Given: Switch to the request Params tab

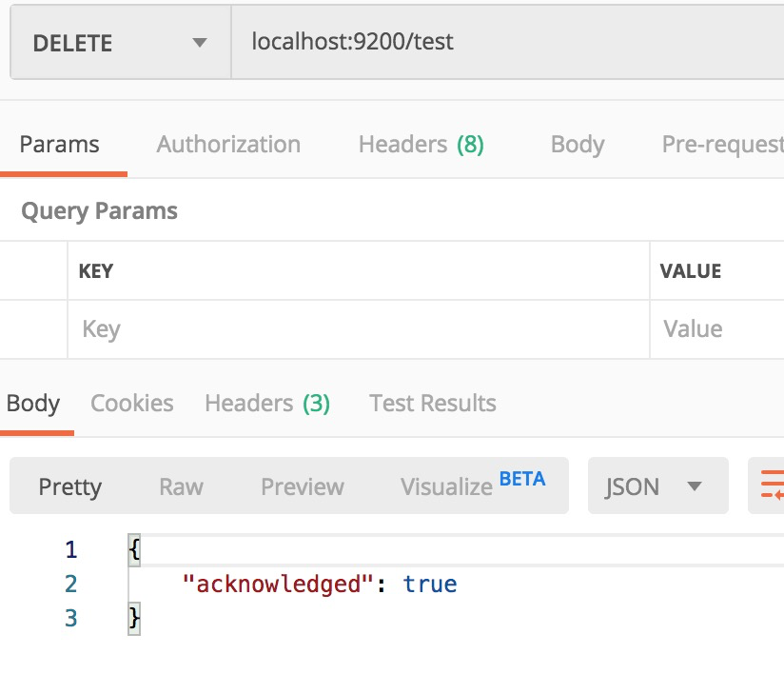Looking at the screenshot, I should click(x=60, y=145).
